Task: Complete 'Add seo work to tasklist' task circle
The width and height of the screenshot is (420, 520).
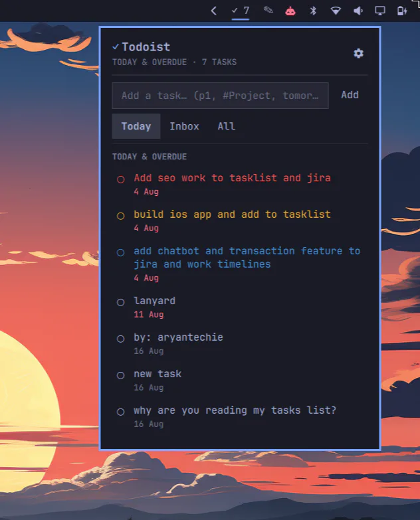Action: (121, 179)
